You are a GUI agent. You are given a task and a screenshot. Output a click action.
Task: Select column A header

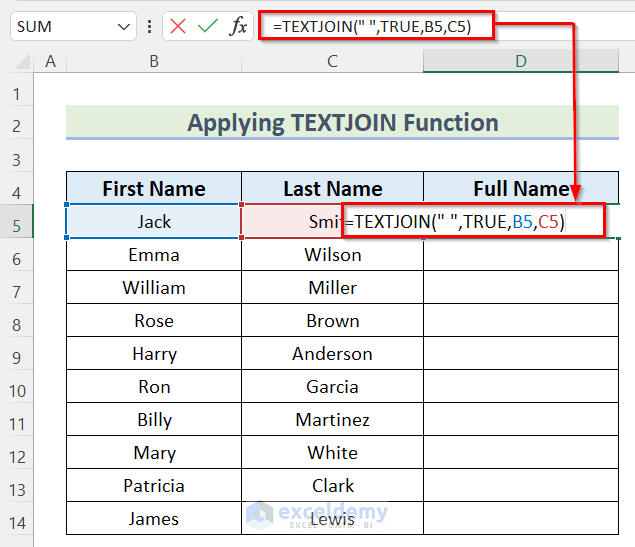click(50, 62)
